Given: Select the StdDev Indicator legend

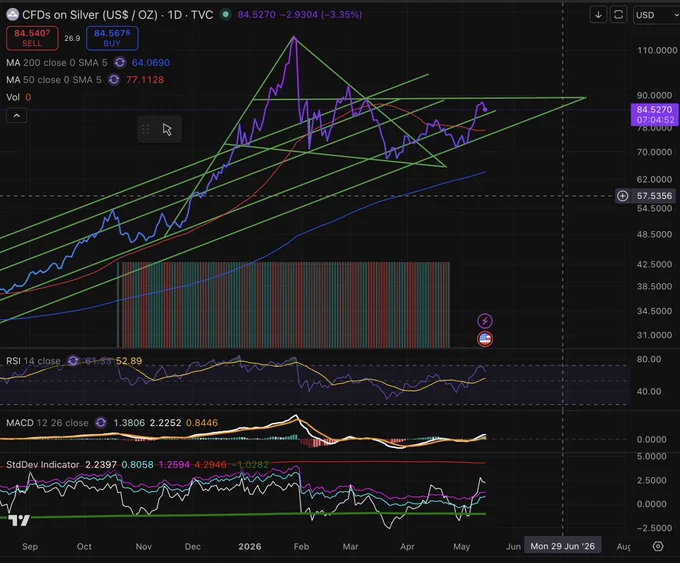Looking at the screenshot, I should (x=42, y=465).
